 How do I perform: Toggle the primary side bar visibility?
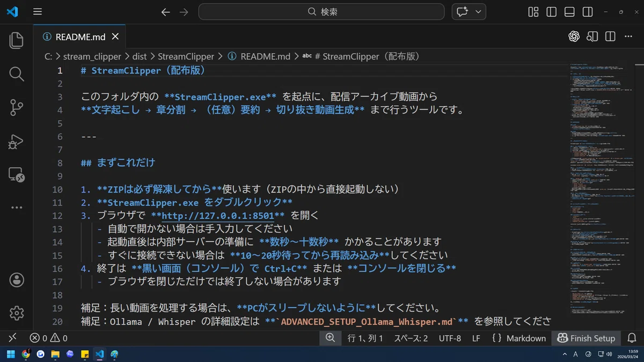[x=551, y=12]
